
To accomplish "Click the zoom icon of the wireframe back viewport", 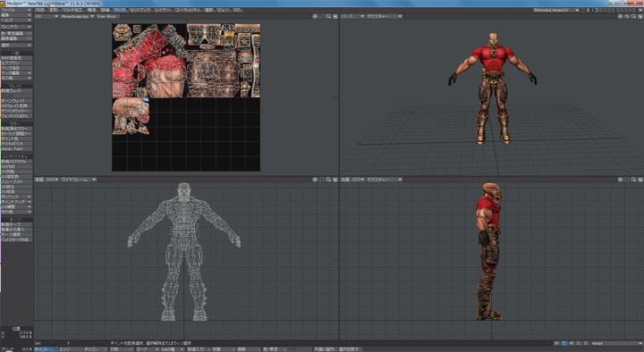I will click(x=328, y=180).
